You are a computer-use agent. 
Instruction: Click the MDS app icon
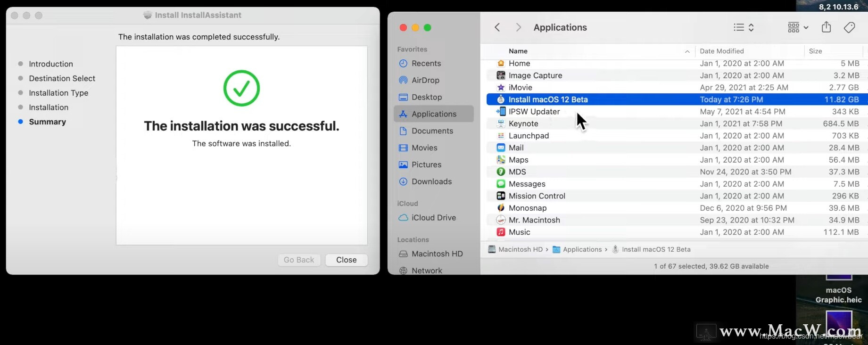tap(501, 172)
